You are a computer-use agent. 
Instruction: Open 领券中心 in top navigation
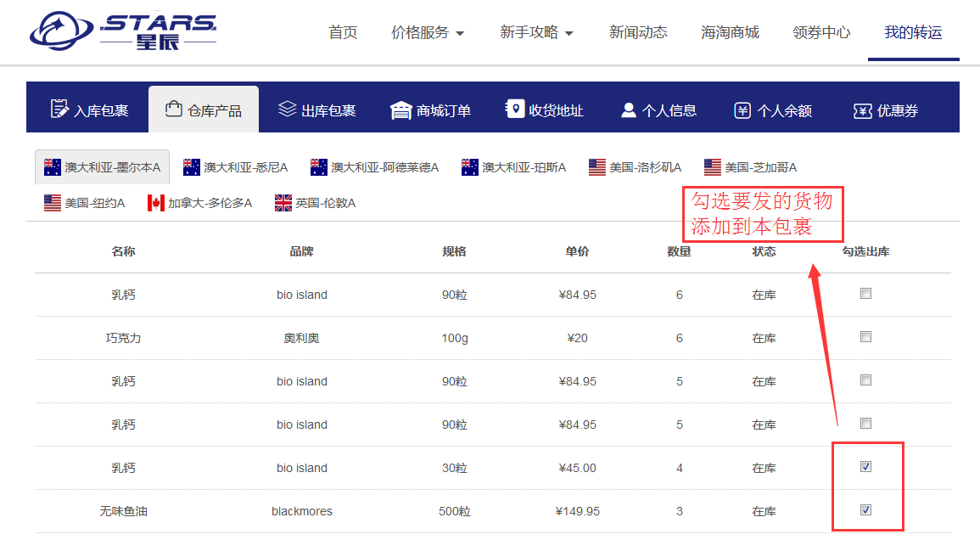(822, 32)
